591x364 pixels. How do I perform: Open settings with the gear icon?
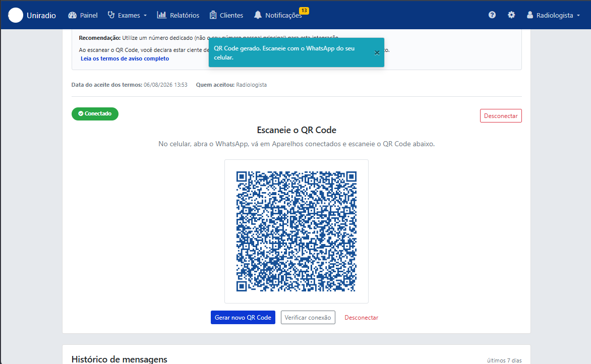tap(511, 15)
